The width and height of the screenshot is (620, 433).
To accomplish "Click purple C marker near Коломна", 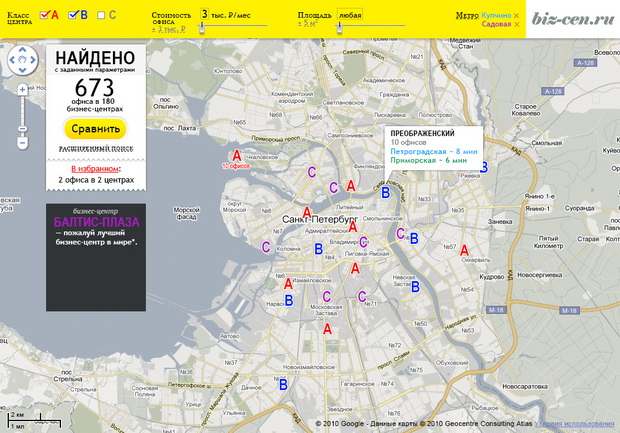I will click(266, 247).
